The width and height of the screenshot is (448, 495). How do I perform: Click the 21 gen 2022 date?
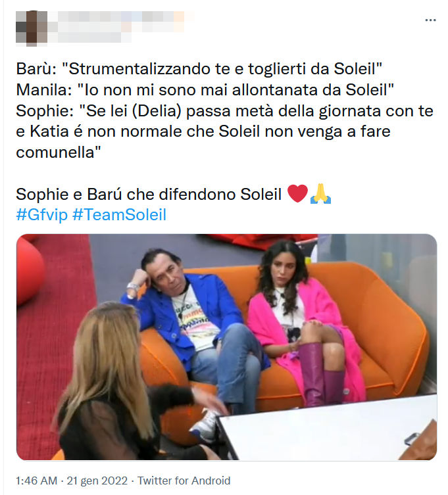click(x=97, y=481)
